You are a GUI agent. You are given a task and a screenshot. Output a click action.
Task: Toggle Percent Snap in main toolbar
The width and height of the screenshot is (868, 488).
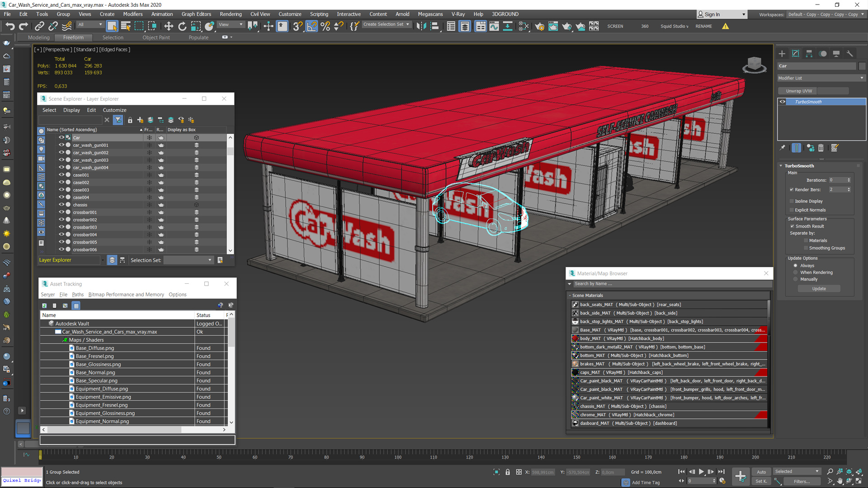click(x=325, y=26)
